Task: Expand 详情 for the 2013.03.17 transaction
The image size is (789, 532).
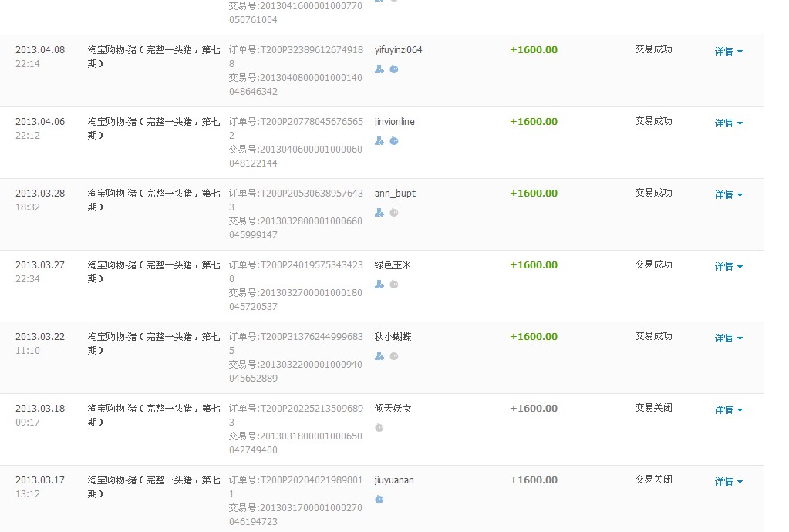Action: click(728, 482)
